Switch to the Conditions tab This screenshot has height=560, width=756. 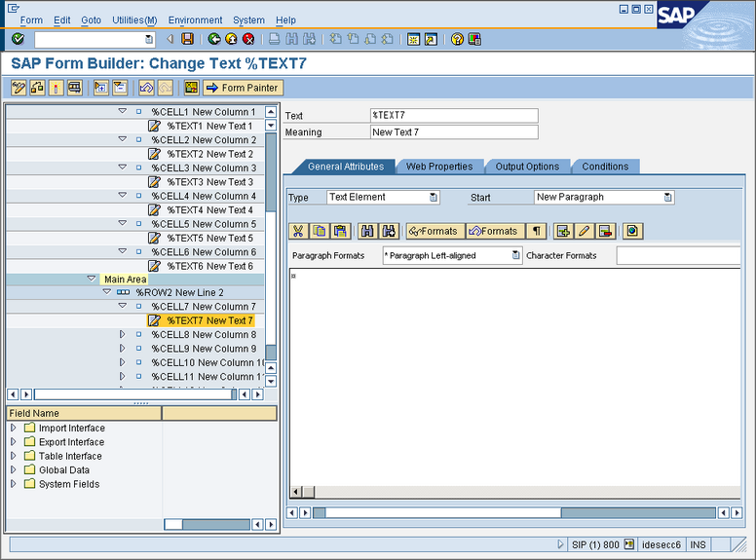[606, 167]
